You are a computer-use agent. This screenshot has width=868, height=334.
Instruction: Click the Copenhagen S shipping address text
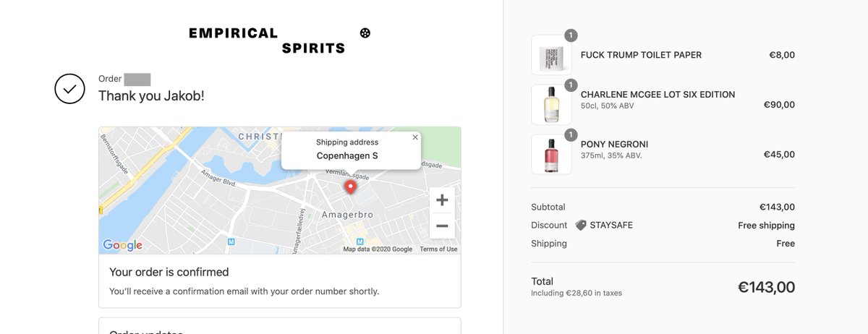pos(347,155)
